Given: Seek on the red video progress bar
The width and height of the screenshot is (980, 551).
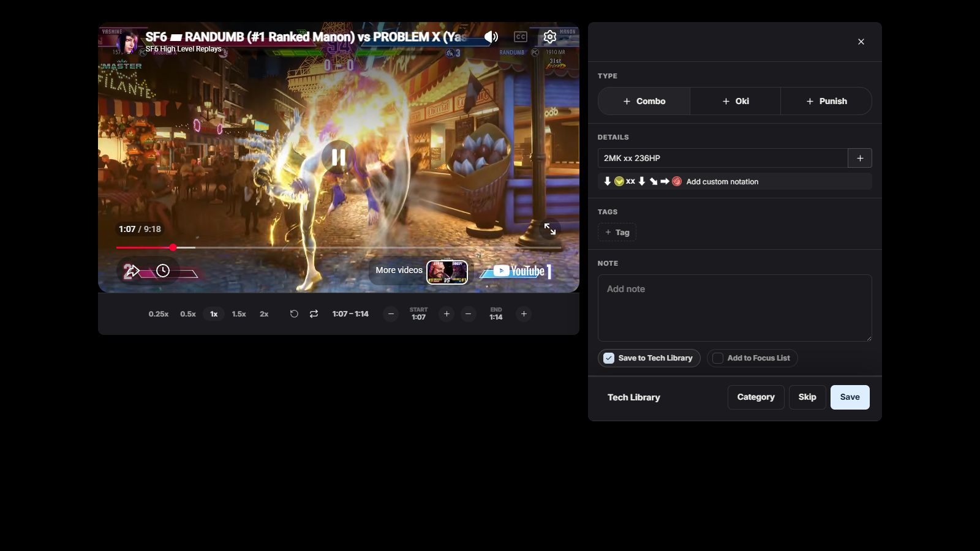Looking at the screenshot, I should [339, 247].
